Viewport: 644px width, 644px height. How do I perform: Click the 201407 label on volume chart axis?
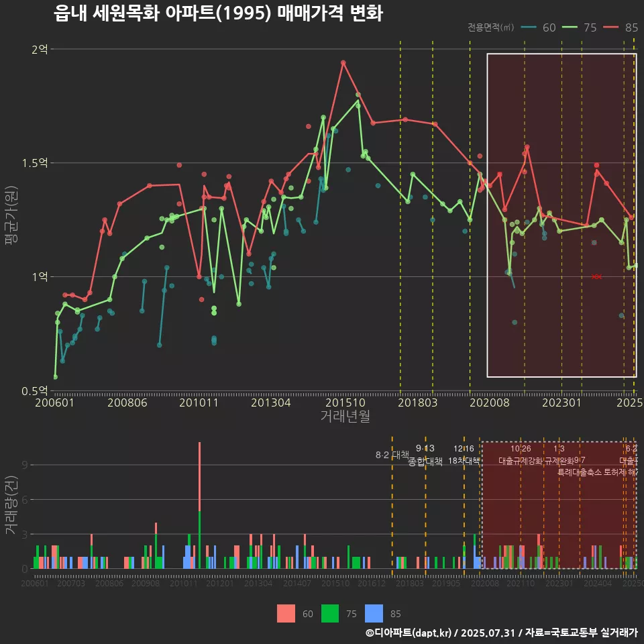(297, 583)
